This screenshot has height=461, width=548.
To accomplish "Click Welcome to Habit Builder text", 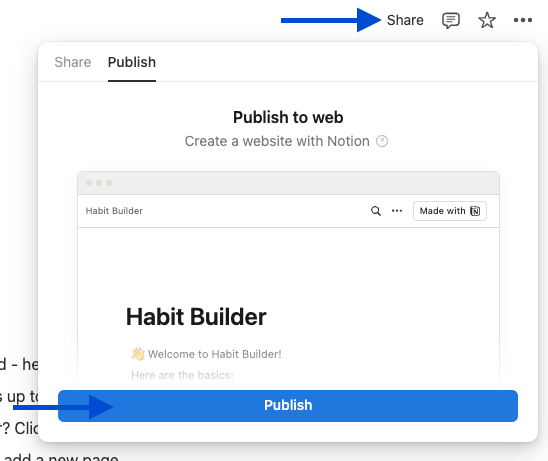I will 214,354.
